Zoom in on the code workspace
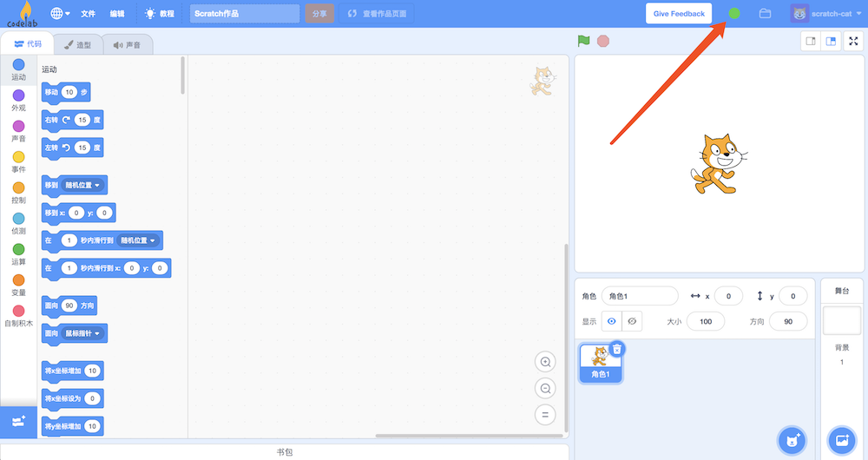This screenshot has width=868, height=460. [x=546, y=363]
